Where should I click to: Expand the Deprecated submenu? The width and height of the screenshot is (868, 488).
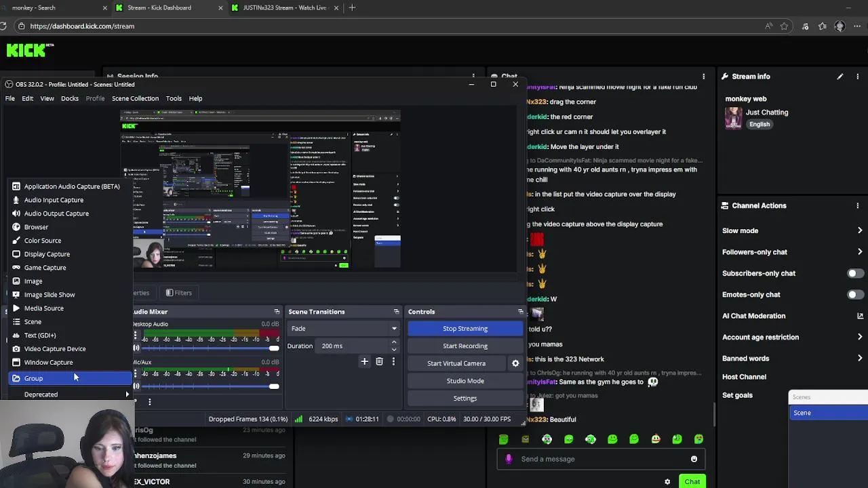71,394
